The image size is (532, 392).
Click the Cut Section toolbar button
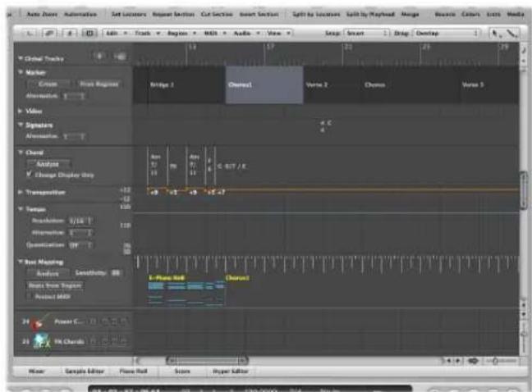tap(217, 14)
